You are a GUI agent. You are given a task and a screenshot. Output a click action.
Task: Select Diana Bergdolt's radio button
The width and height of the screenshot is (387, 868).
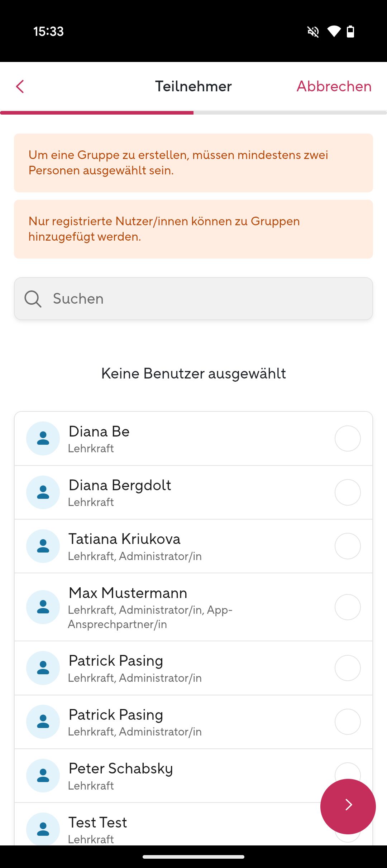[x=348, y=492]
